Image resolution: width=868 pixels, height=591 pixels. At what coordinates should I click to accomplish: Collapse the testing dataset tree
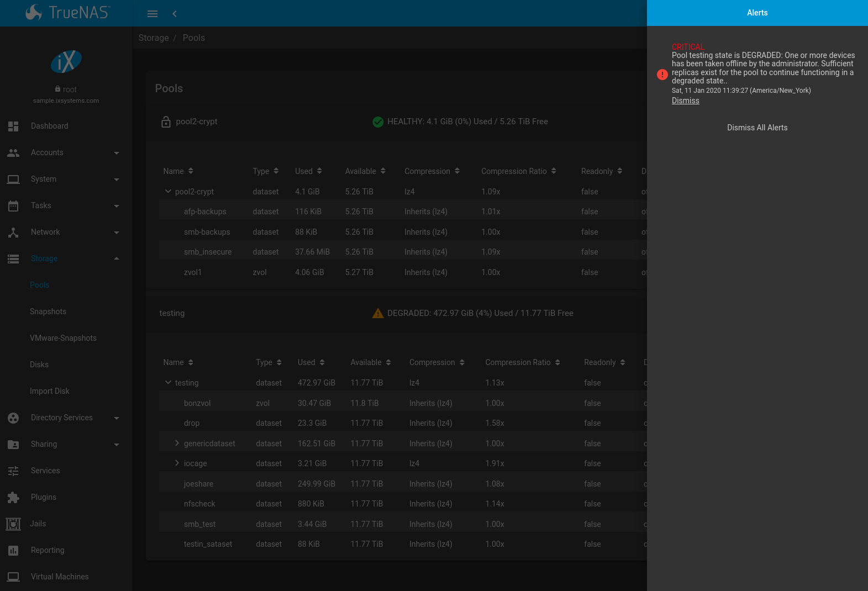[x=168, y=382]
